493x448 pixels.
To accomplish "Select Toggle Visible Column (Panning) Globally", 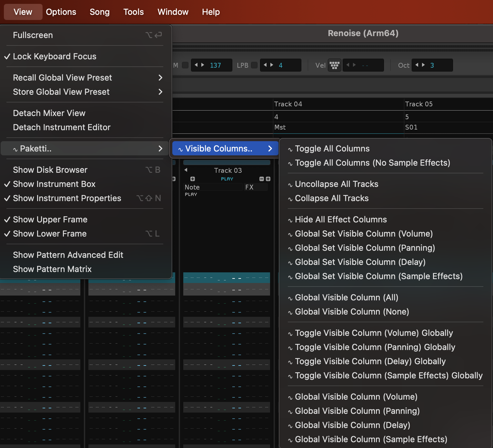I will [x=386, y=347].
